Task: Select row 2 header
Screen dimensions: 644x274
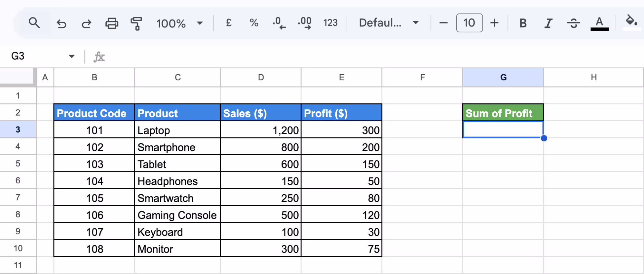Action: [x=18, y=113]
